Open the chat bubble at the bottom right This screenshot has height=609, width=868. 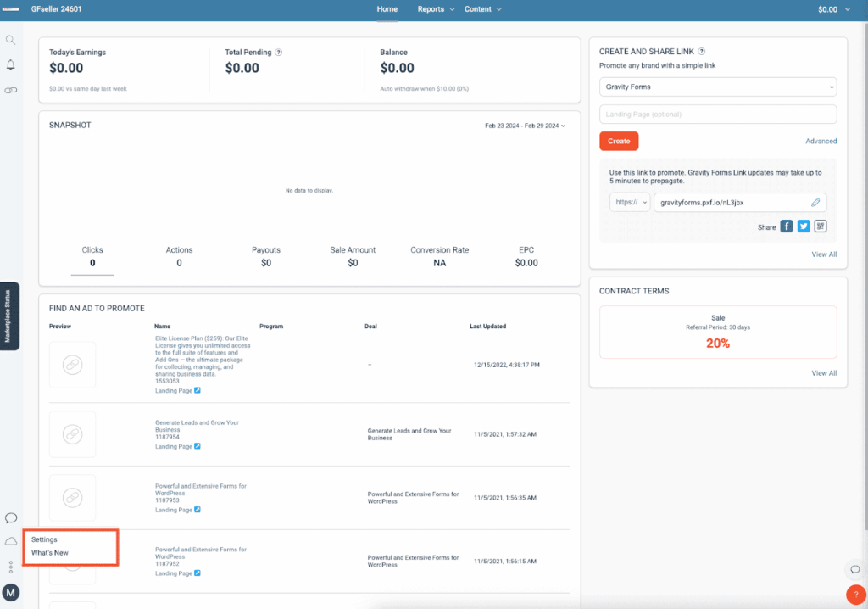[855, 569]
